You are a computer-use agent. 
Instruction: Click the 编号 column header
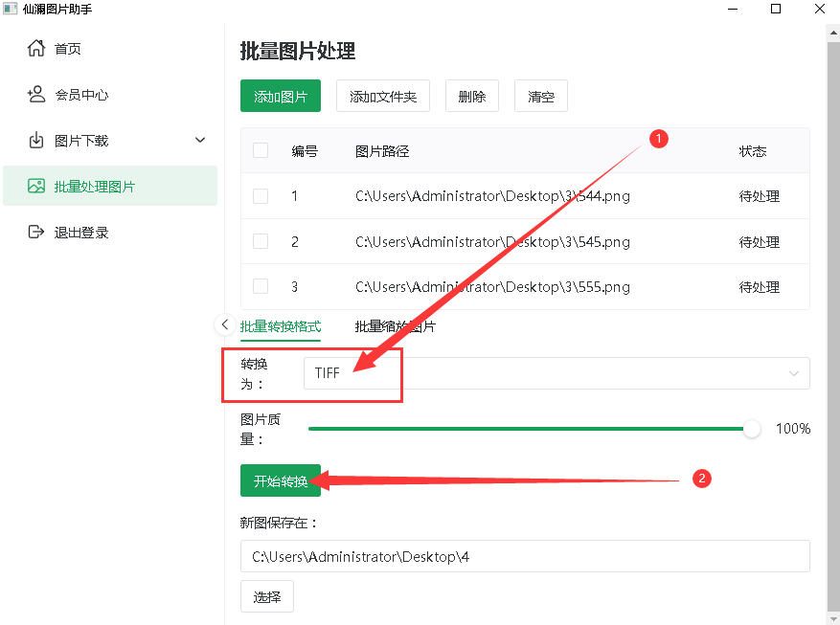click(305, 151)
